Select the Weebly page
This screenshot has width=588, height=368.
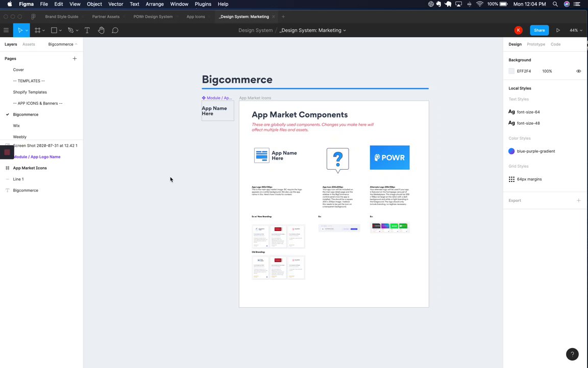coord(20,137)
